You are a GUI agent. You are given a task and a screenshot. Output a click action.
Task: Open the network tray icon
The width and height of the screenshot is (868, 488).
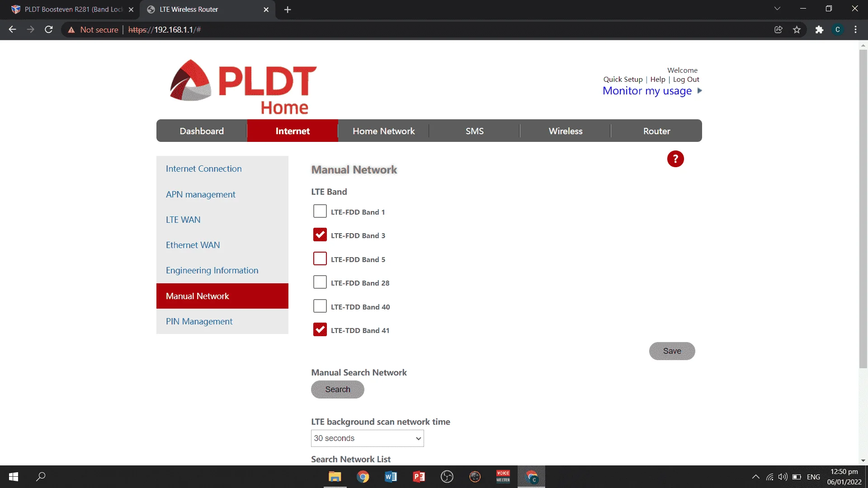(769, 477)
